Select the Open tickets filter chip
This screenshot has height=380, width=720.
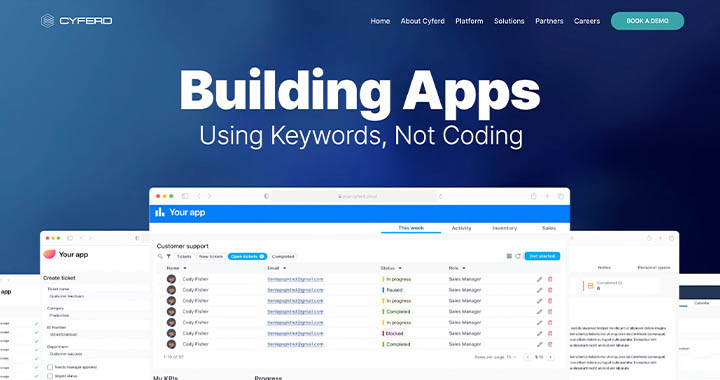[x=247, y=257]
